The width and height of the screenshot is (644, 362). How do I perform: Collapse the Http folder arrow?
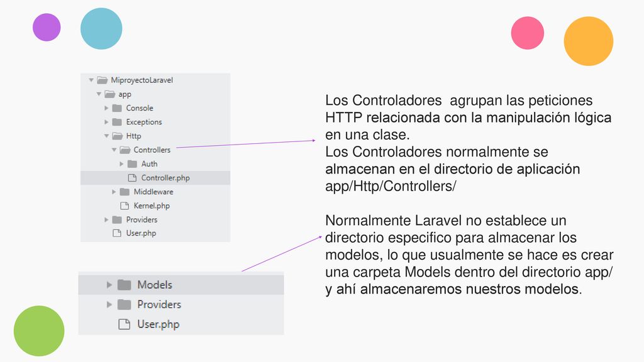(106, 136)
